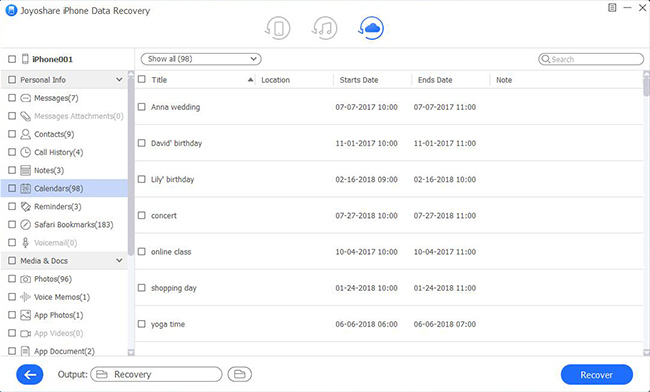Click the Photos camera icon
The height and width of the screenshot is (392, 650).
(x=26, y=279)
